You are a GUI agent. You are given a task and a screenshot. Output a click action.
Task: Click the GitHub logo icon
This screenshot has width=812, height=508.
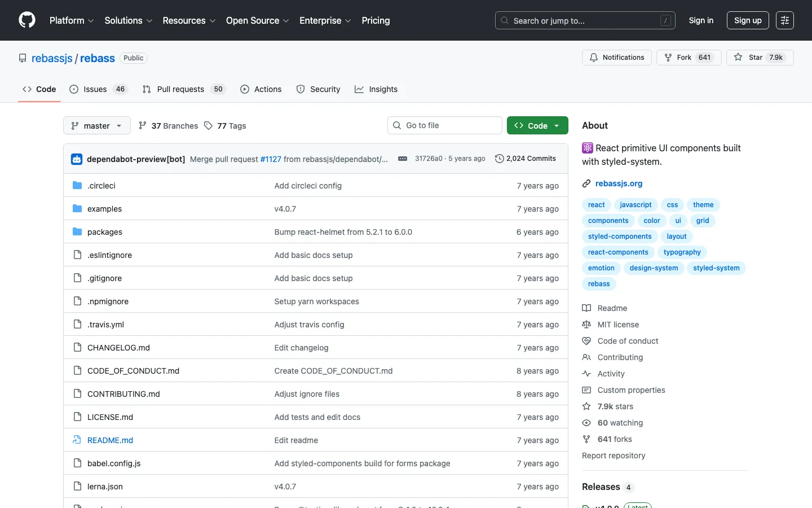click(27, 20)
